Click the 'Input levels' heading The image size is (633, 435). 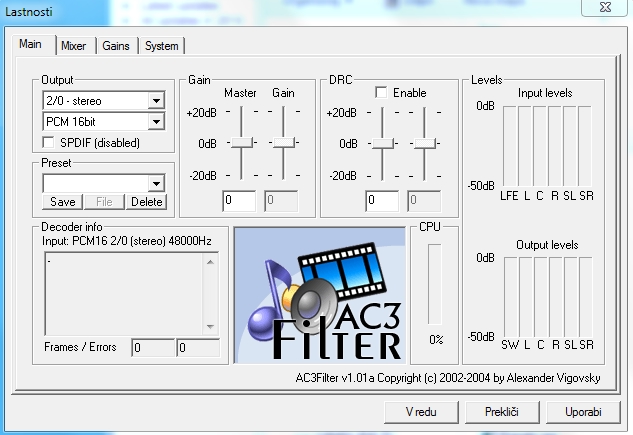545,93
